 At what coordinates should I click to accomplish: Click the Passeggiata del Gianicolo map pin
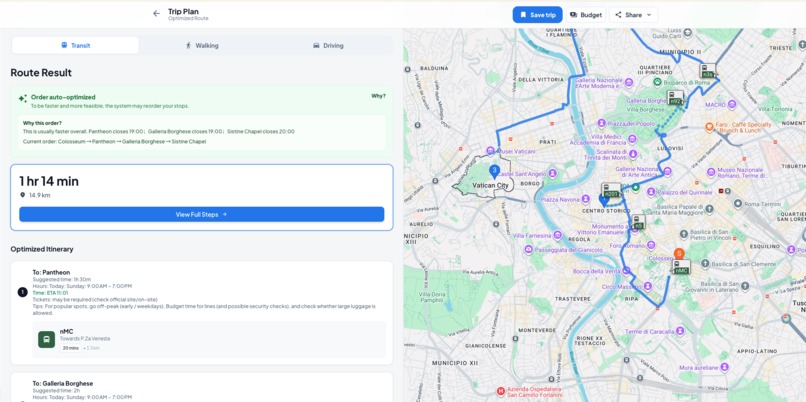point(528,250)
